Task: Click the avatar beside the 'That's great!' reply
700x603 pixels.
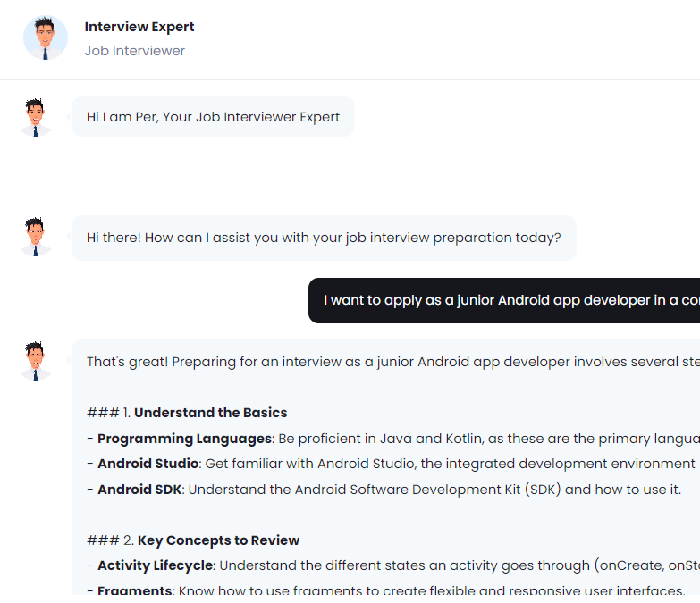Action: (35, 361)
